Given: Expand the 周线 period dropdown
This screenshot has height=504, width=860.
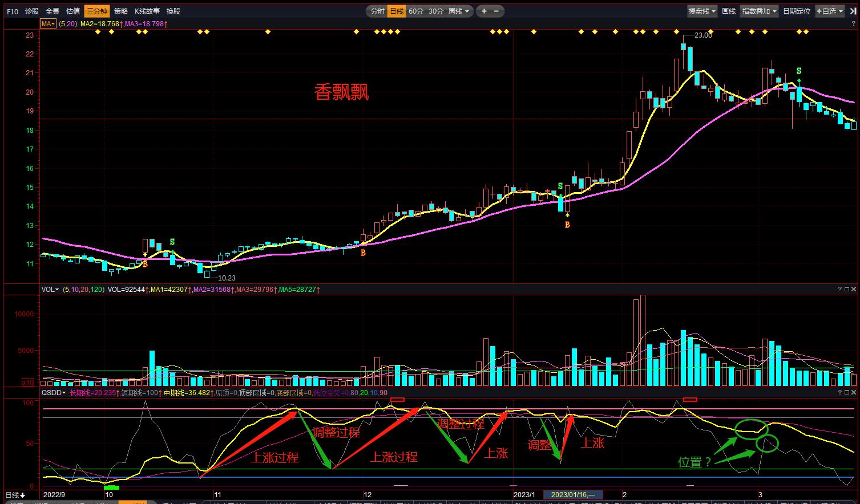Looking at the screenshot, I should coord(459,11).
